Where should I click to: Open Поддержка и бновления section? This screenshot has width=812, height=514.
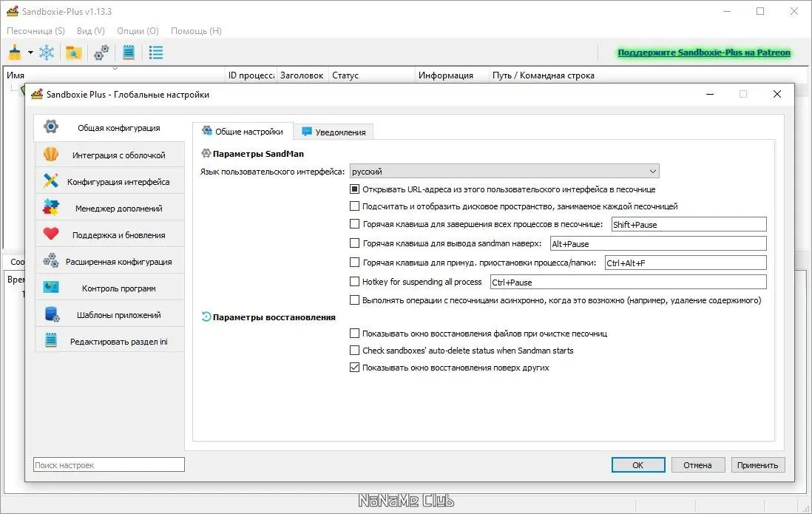point(109,234)
